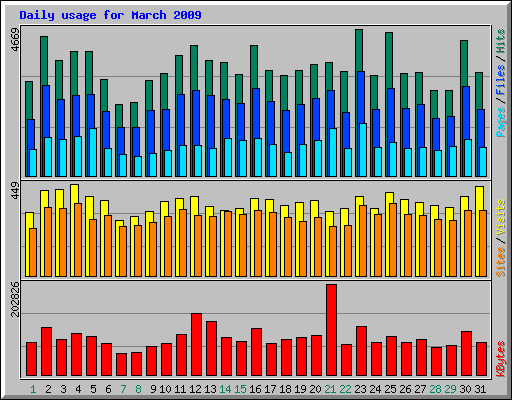Click the cyan Pages bar for day 21

[333, 152]
